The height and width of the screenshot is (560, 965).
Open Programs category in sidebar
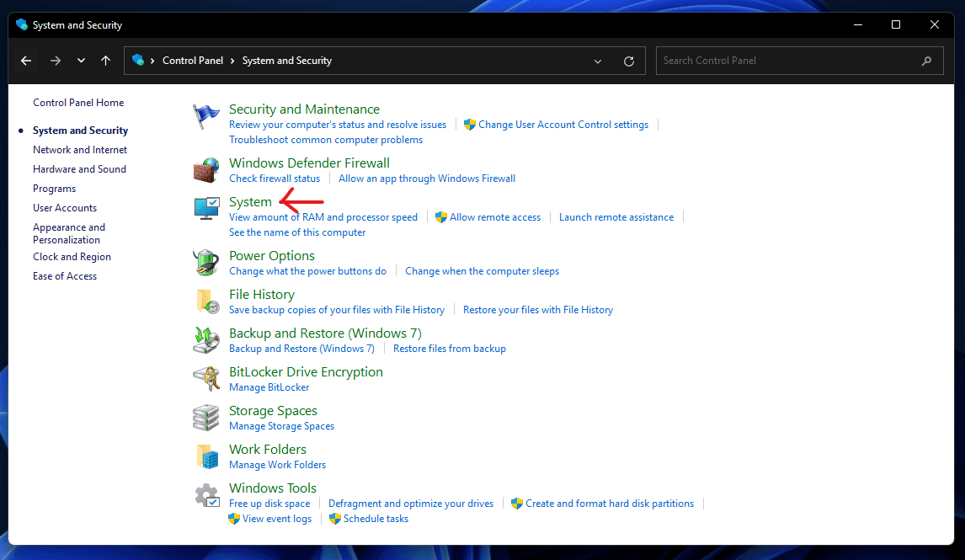click(54, 189)
